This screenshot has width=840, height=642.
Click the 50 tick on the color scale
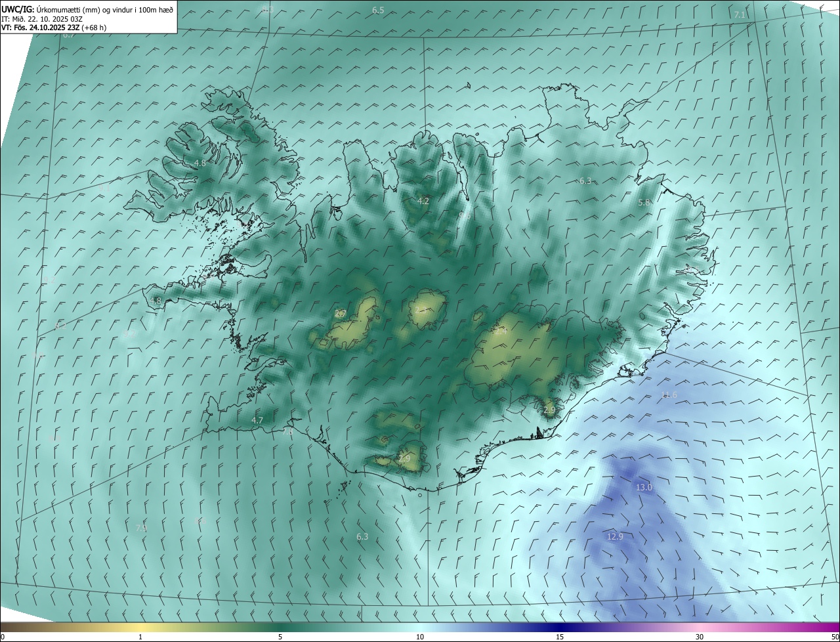coord(835,637)
